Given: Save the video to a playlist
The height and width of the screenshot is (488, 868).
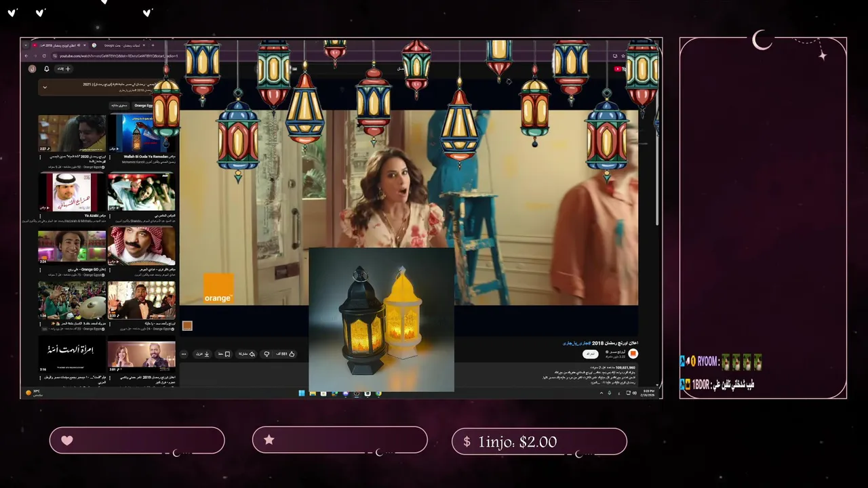Looking at the screenshot, I should (x=224, y=354).
